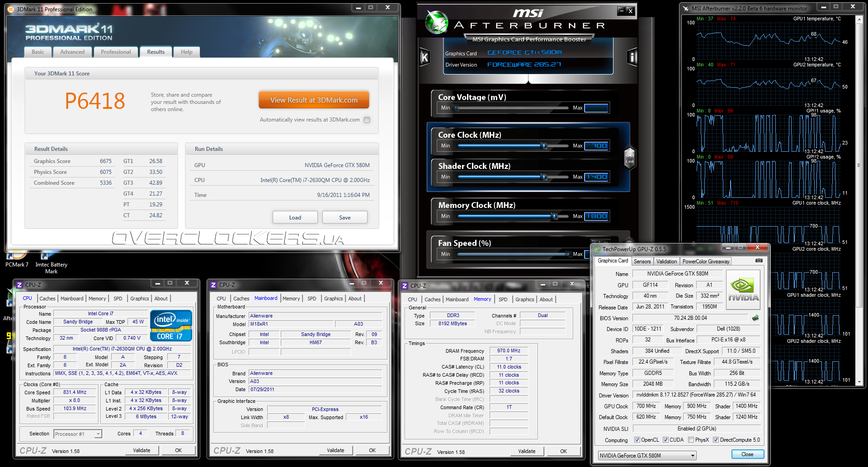Open the Help tab in 3DMark 11

[x=187, y=52]
